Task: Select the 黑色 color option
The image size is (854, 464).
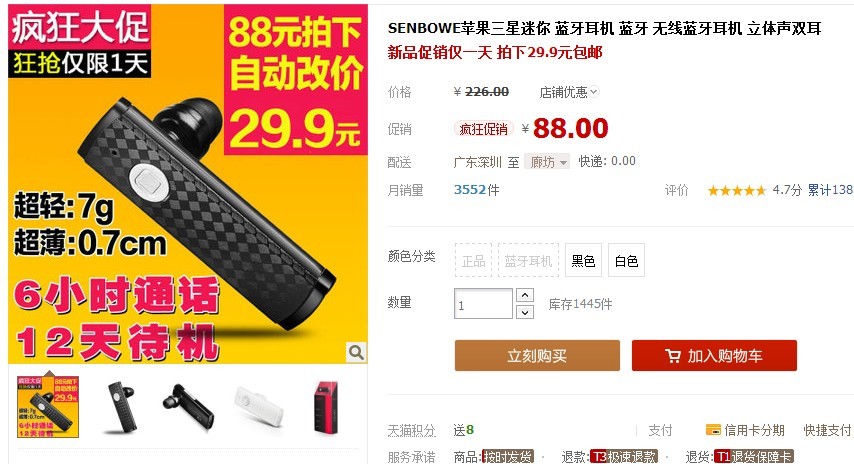Action: (583, 261)
